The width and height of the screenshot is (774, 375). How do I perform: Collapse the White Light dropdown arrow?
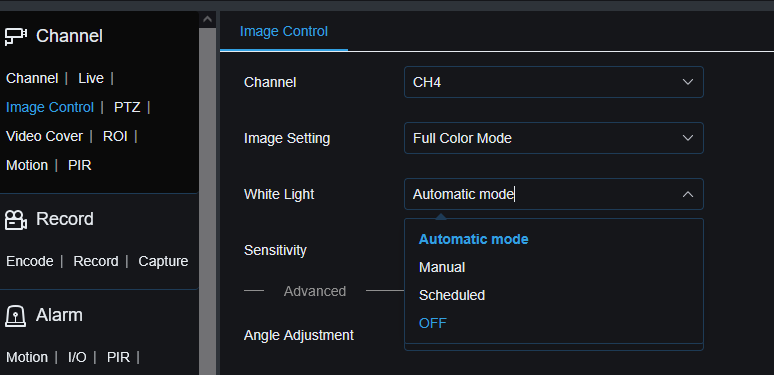688,194
